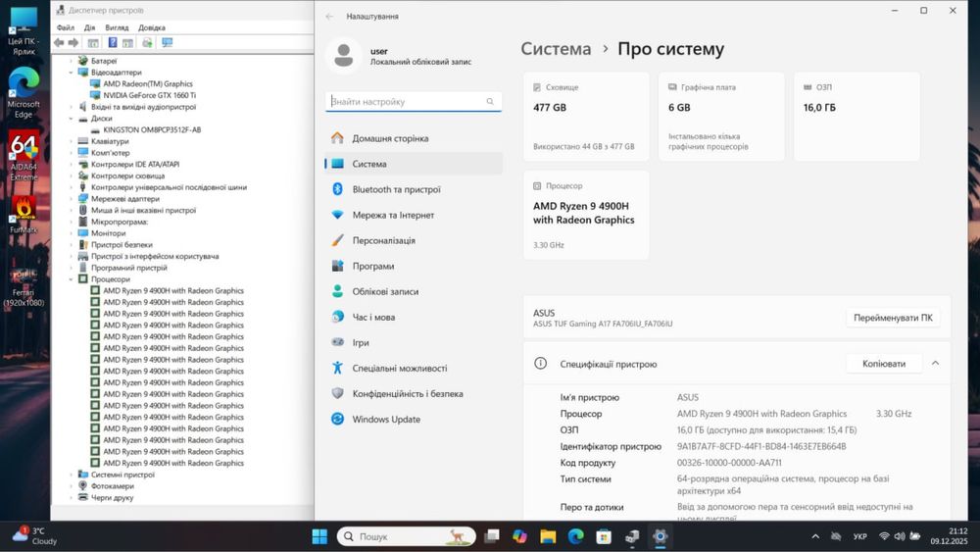This screenshot has height=552, width=980.
Task: Open the Action (Дія) menu
Action: [x=90, y=27]
